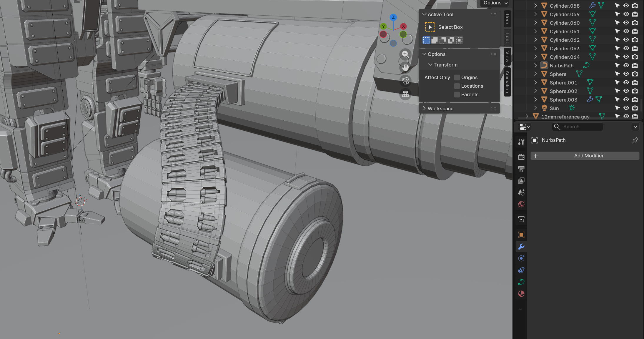
Task: Open the Object Data curve properties icon
Action: pyautogui.click(x=521, y=282)
